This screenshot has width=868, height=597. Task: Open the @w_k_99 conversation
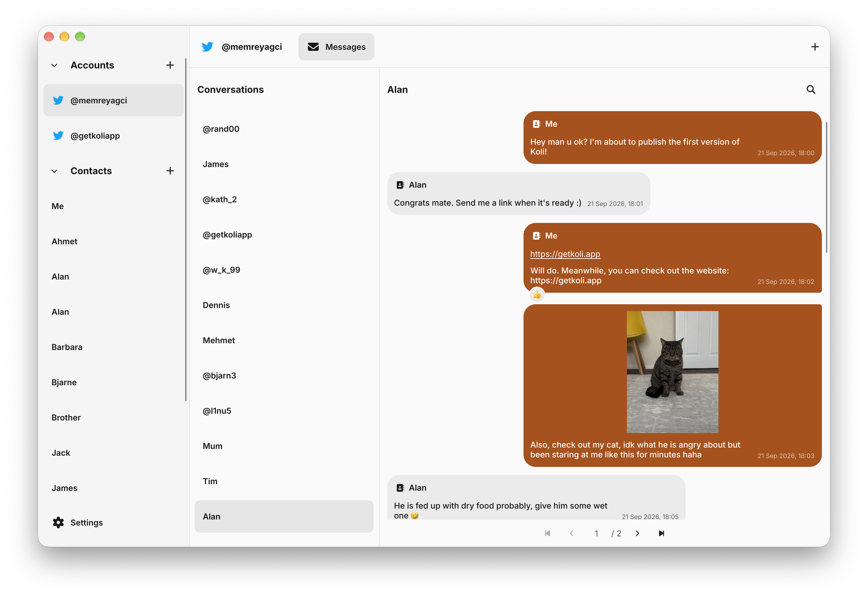point(284,270)
